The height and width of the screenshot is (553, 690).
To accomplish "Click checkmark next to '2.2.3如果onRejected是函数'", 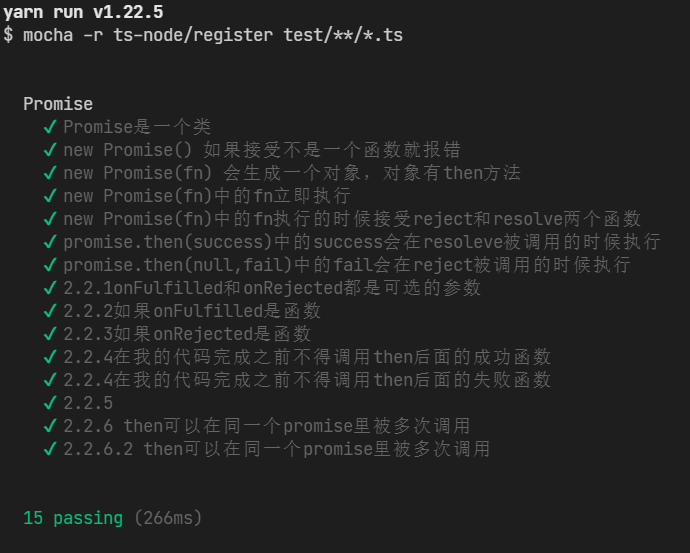I will pyautogui.click(x=51, y=334).
